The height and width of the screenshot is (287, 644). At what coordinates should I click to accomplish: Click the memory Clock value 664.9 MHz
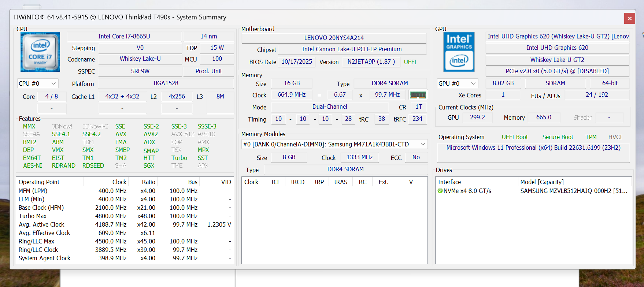[x=292, y=94]
